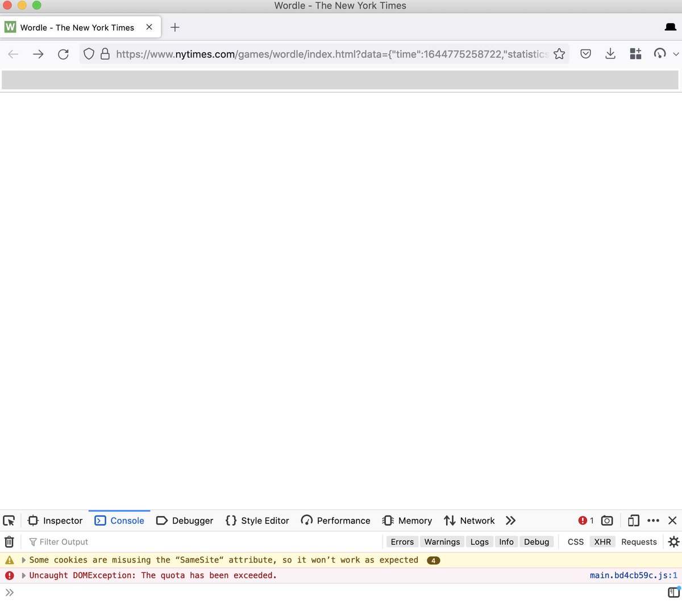Click the warning count badge 4
This screenshot has width=682, height=616.
[x=433, y=560]
